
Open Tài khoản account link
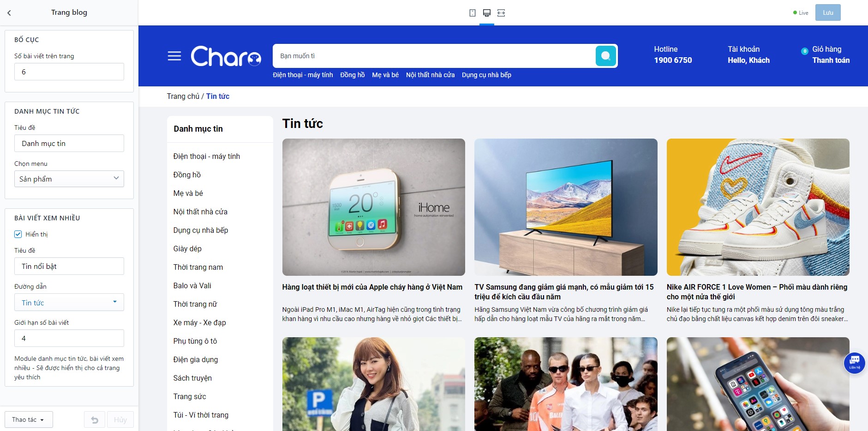748,55
